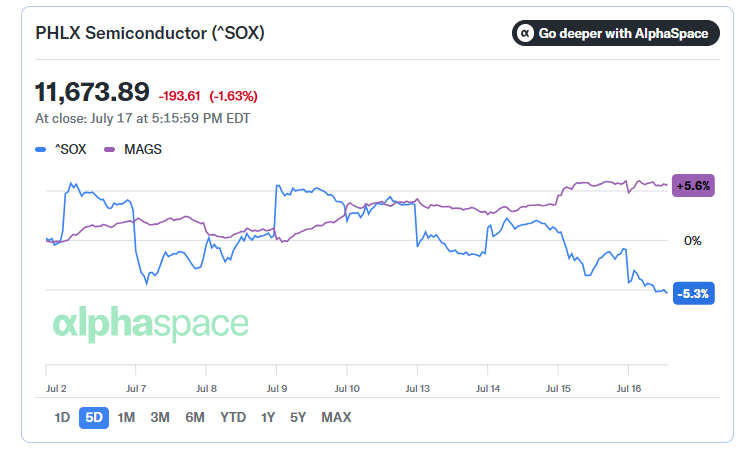Viewport: 756px width, 468px height.
Task: Click the Jul 15 axis date
Action: pos(558,388)
